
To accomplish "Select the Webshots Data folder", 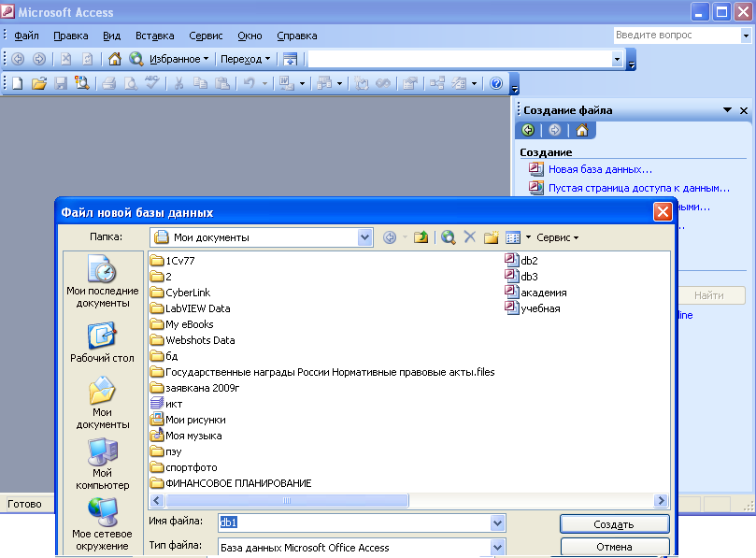I will coord(193,340).
